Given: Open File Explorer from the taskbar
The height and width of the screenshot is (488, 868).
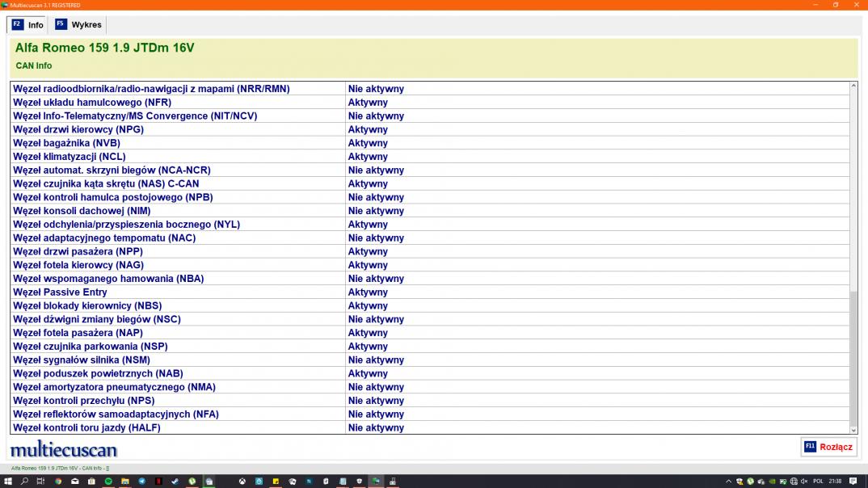Looking at the screenshot, I should coord(125,482).
